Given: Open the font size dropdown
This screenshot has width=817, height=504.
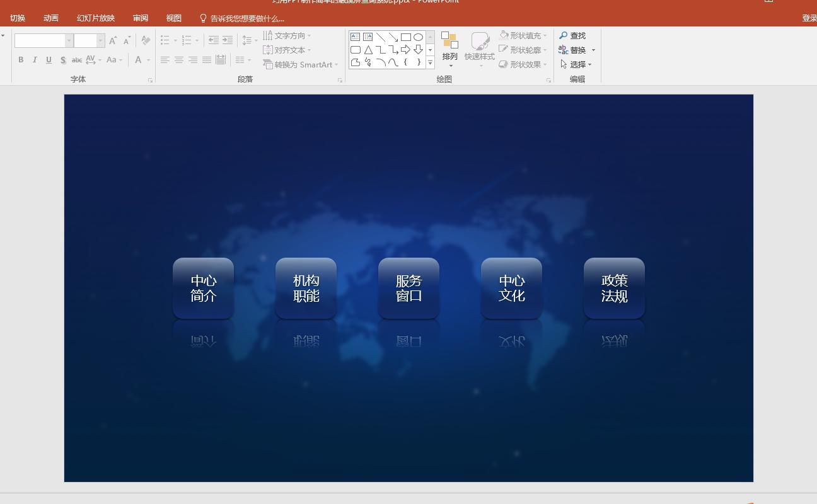Looking at the screenshot, I should (x=100, y=40).
